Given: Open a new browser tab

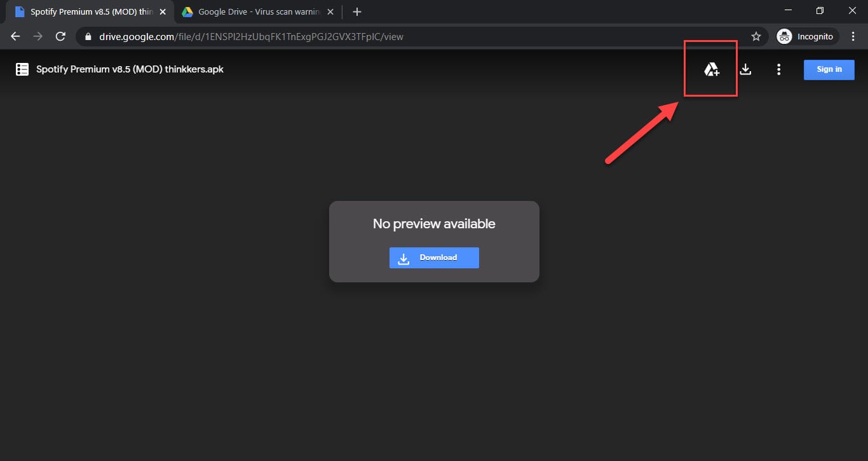Looking at the screenshot, I should click(x=356, y=11).
